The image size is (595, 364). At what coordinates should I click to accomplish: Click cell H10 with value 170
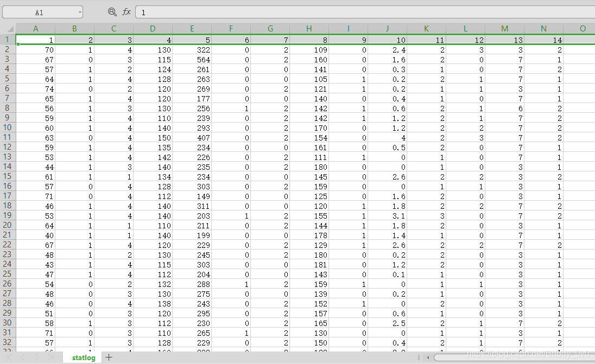point(309,128)
